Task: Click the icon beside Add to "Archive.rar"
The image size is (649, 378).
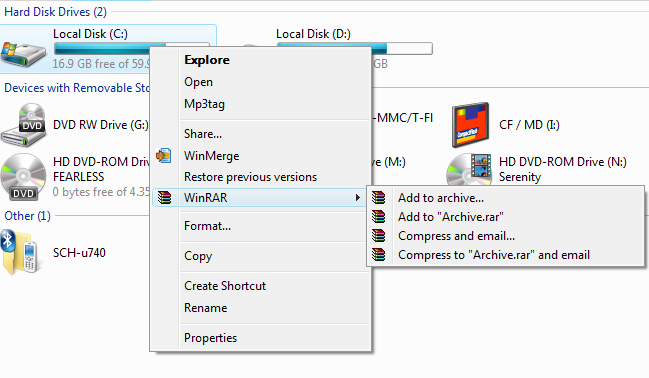Action: coord(378,217)
